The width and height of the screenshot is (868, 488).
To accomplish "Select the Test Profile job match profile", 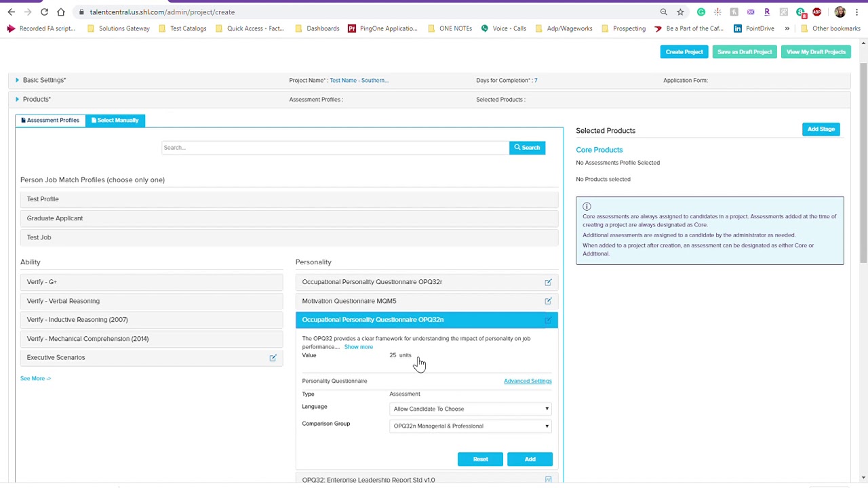I will pos(289,199).
